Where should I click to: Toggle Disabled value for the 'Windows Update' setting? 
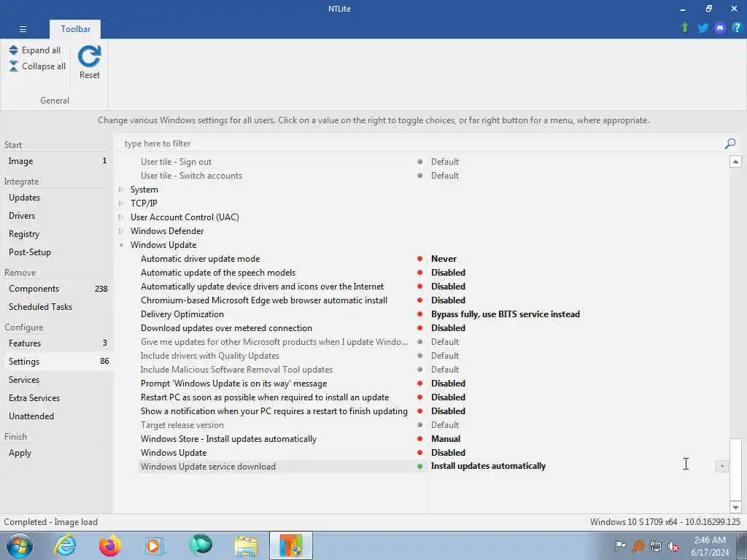click(x=448, y=452)
